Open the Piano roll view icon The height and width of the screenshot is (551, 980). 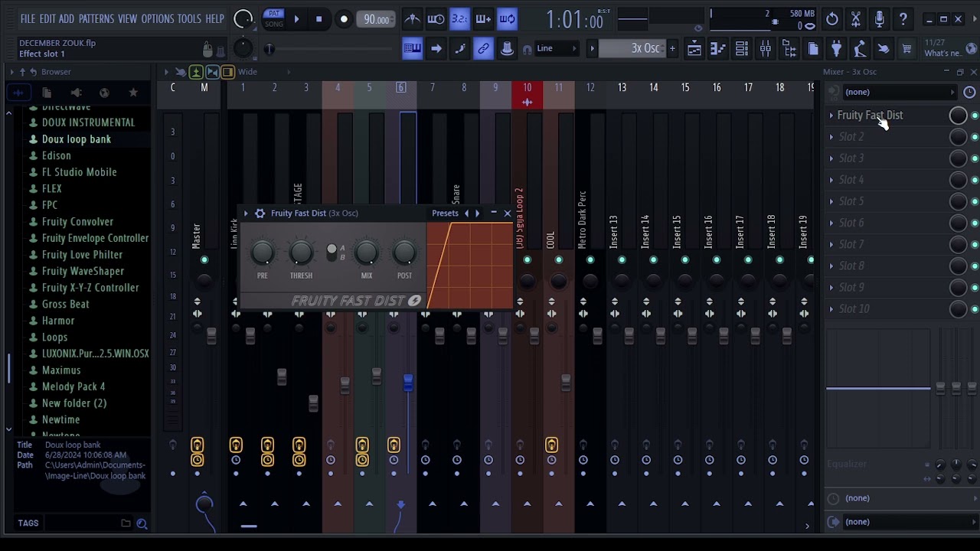717,49
